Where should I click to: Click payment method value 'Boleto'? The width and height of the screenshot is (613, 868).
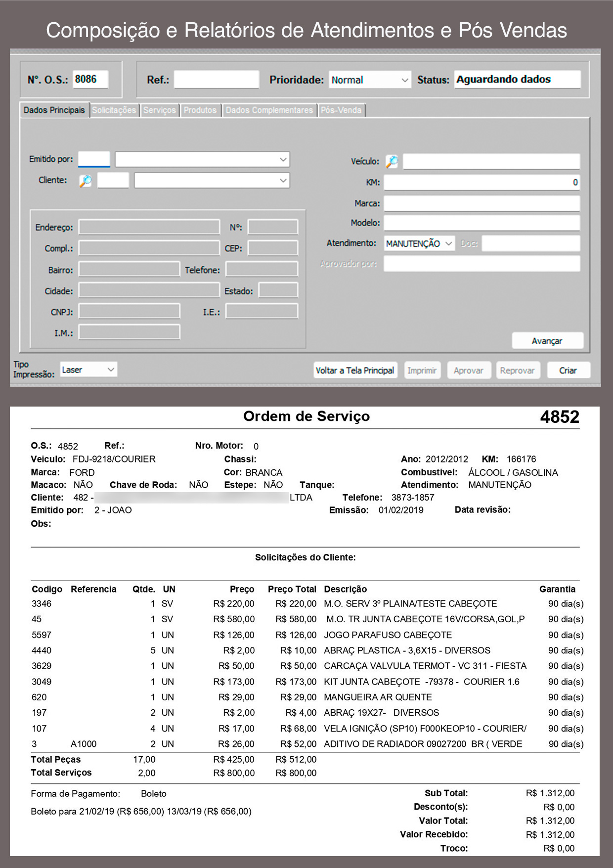[x=154, y=793]
